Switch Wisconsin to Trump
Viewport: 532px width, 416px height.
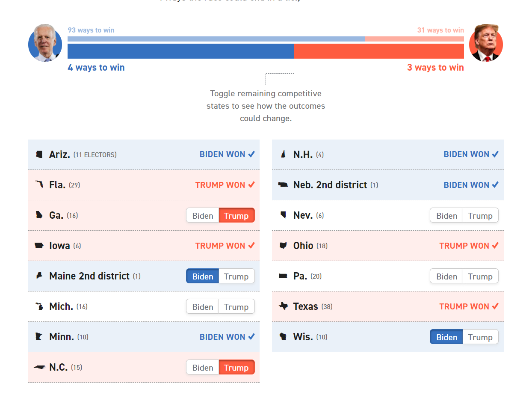pos(480,337)
